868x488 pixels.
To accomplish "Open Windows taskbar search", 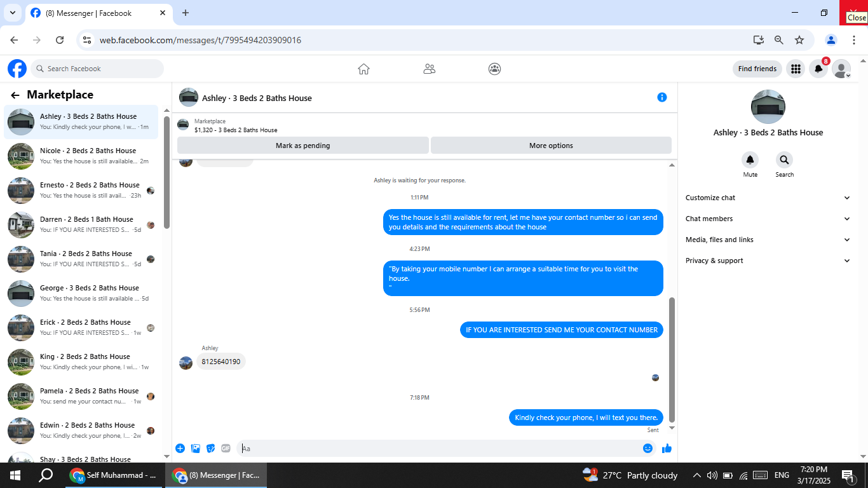I will [x=46, y=475].
